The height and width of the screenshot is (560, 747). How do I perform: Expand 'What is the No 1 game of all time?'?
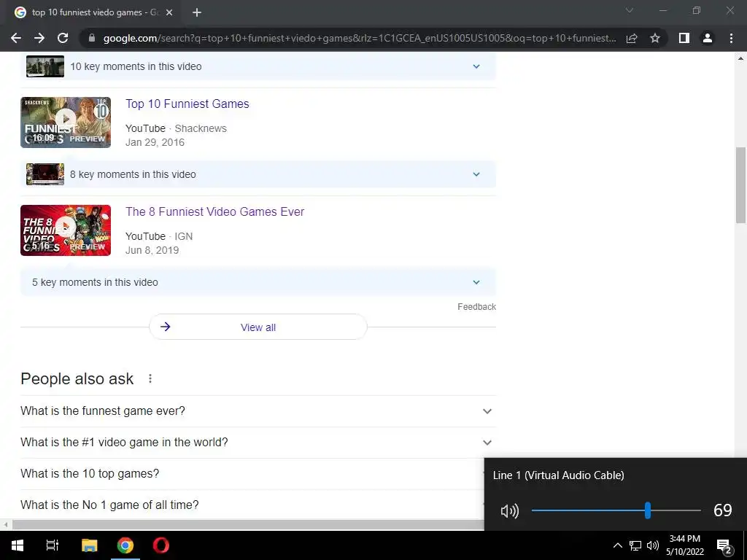click(252, 505)
